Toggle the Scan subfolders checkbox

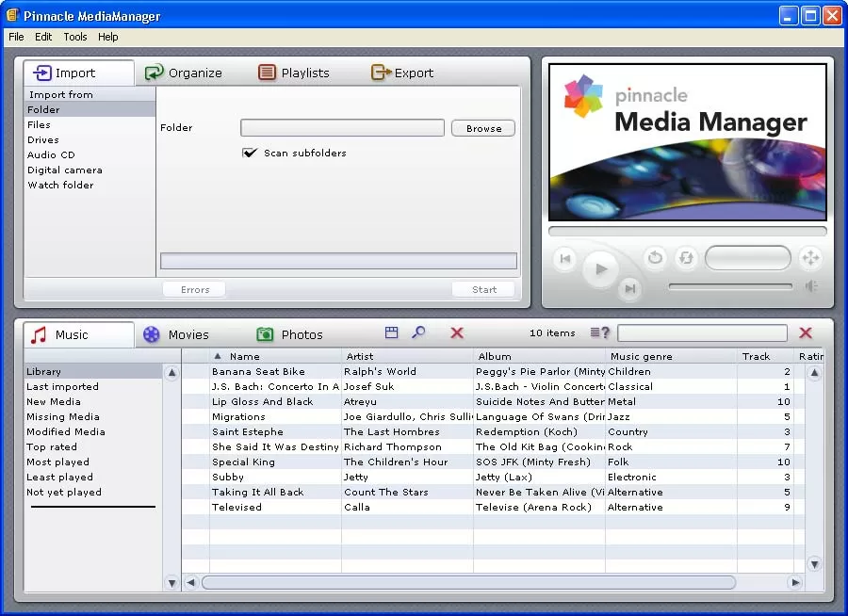pos(250,153)
